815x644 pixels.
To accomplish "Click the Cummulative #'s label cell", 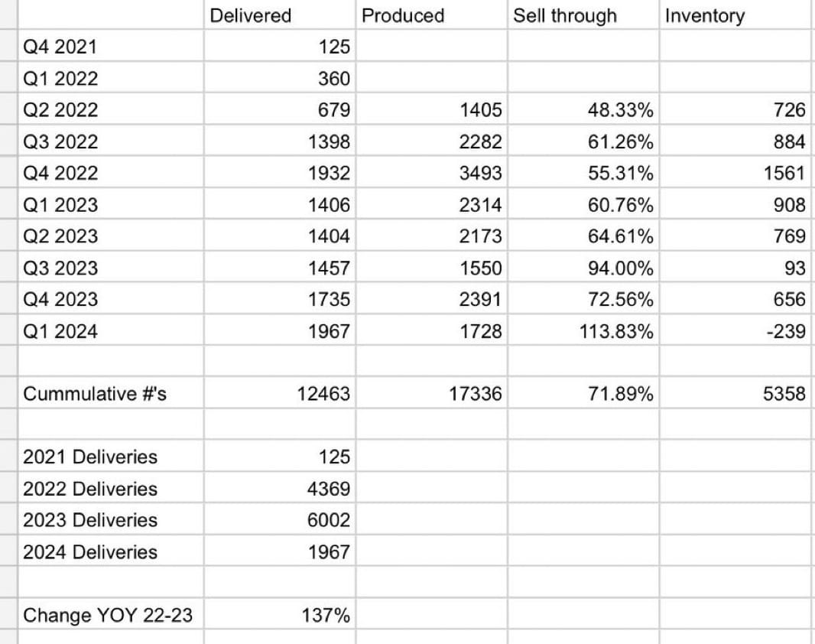I will click(111, 393).
